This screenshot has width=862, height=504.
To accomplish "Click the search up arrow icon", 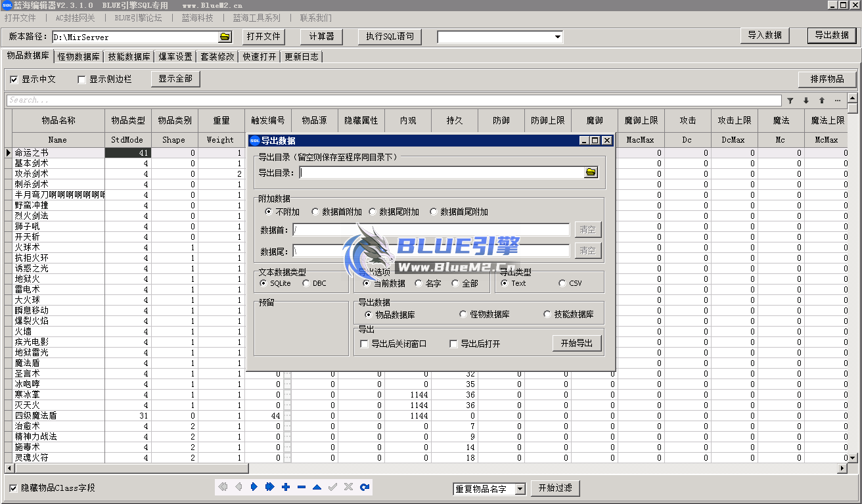I will pos(821,101).
